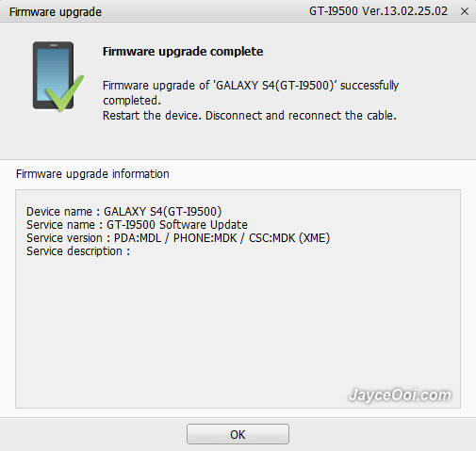Click the 'Firmware upgrade complete' heading

[x=183, y=52]
